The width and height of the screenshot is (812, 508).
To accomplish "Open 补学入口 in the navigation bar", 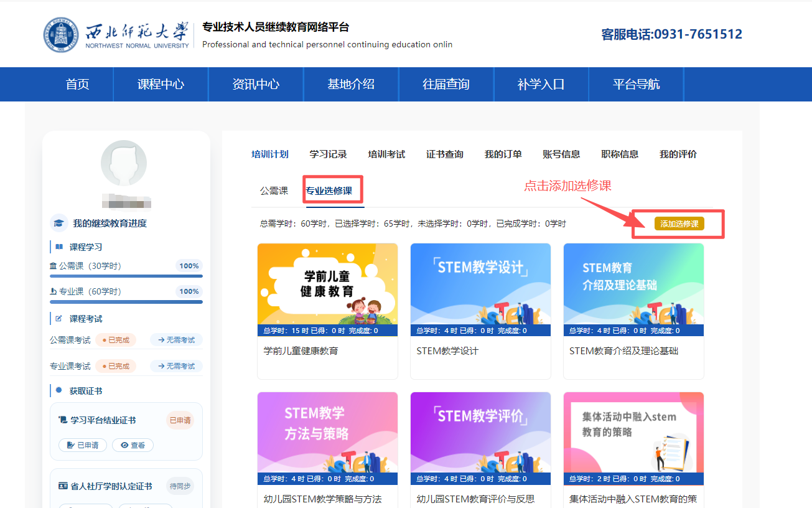I will 541,84.
